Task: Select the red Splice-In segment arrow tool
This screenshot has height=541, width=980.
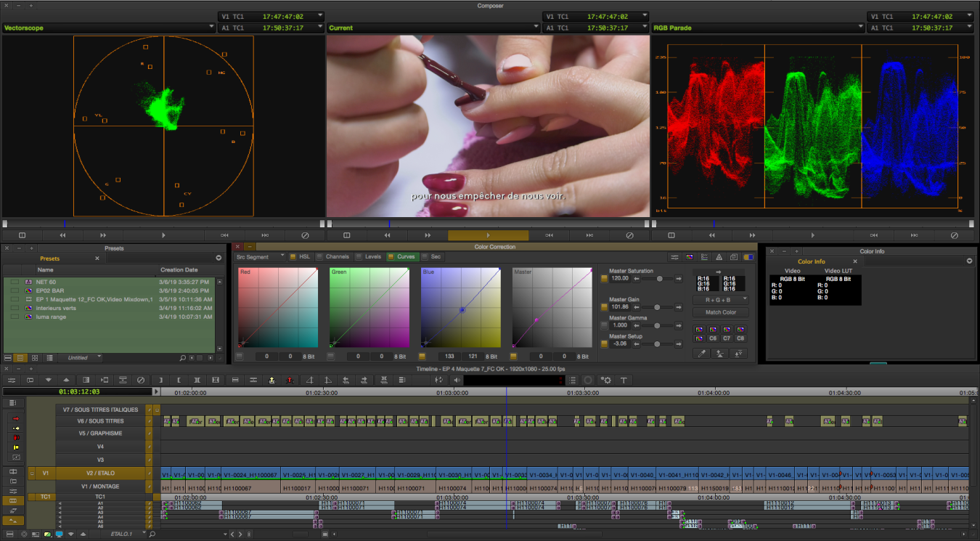Action: point(16,419)
